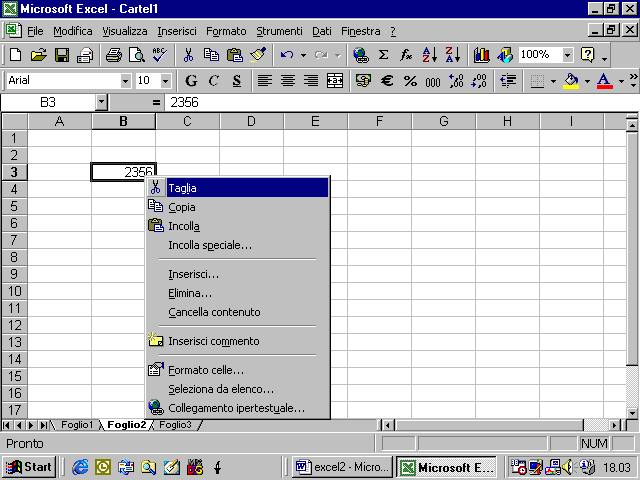The height and width of the screenshot is (480, 640).
Task: Open the font size 10 dropdown
Action: coord(165,81)
